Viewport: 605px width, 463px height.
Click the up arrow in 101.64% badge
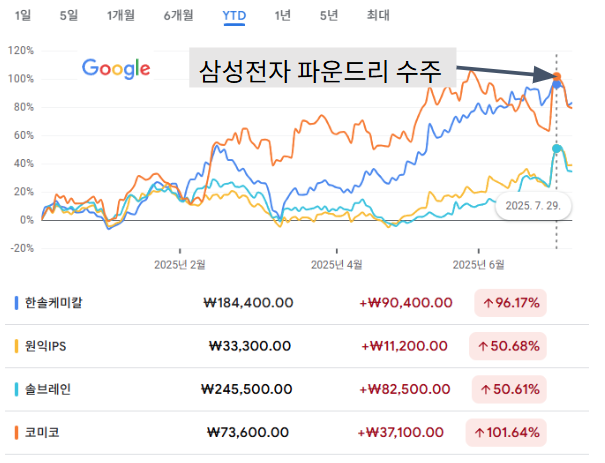click(x=480, y=433)
